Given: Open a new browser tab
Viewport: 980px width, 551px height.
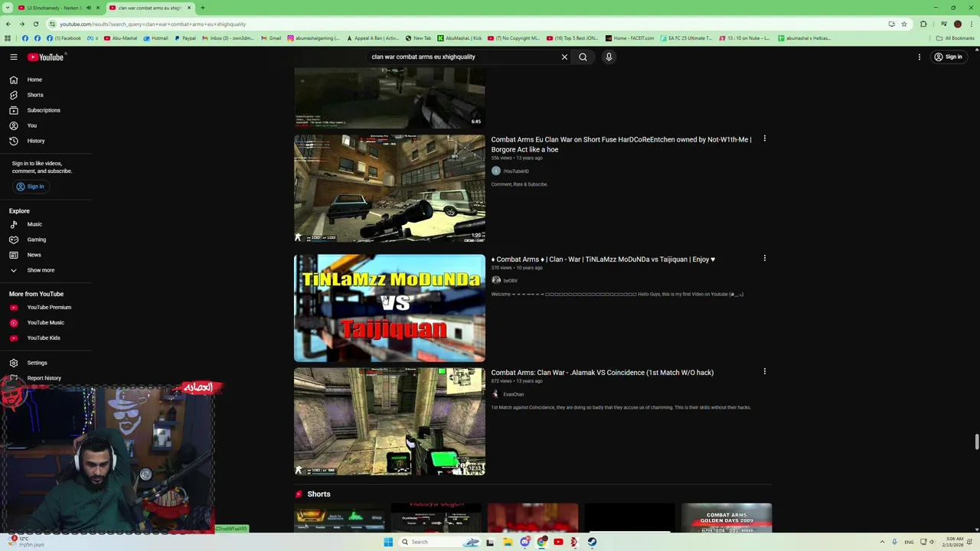Looking at the screenshot, I should pyautogui.click(x=202, y=8).
